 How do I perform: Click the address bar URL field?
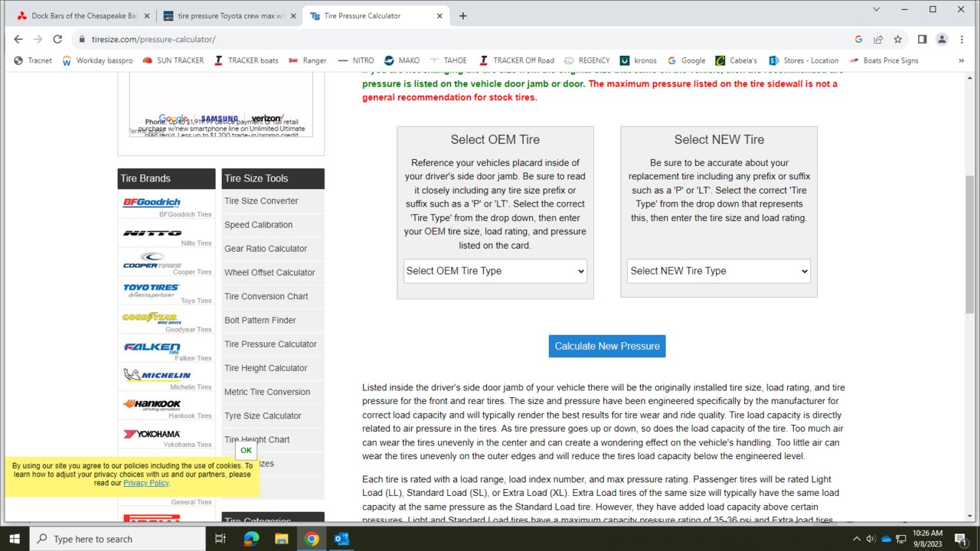click(x=459, y=39)
